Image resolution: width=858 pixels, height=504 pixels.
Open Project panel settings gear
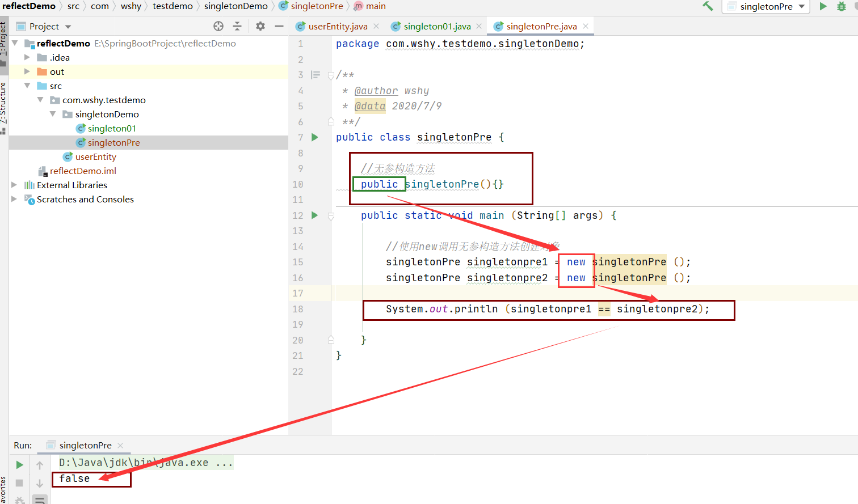260,26
